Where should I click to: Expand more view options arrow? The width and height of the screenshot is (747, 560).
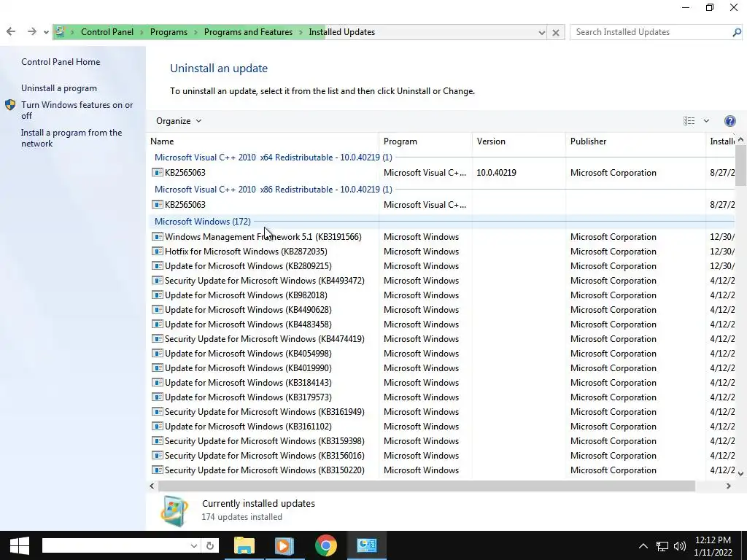point(706,121)
